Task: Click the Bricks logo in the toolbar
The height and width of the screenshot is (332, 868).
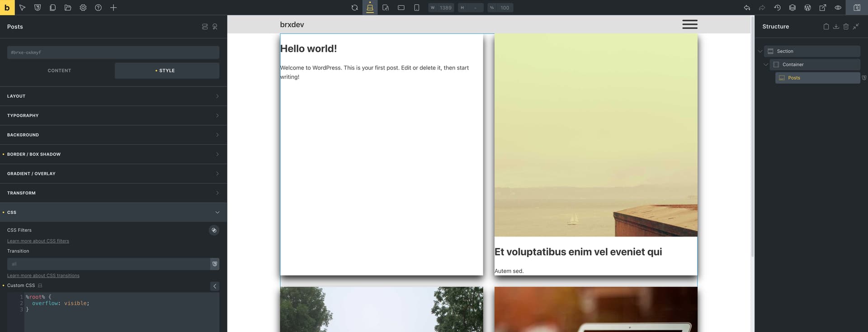Action: coord(7,8)
